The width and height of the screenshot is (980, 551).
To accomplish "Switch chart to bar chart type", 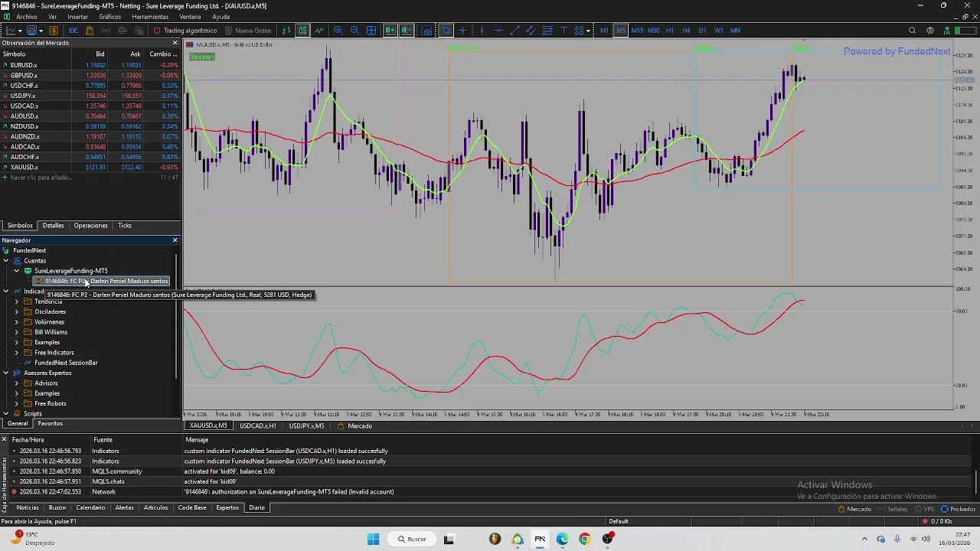I will tap(286, 31).
